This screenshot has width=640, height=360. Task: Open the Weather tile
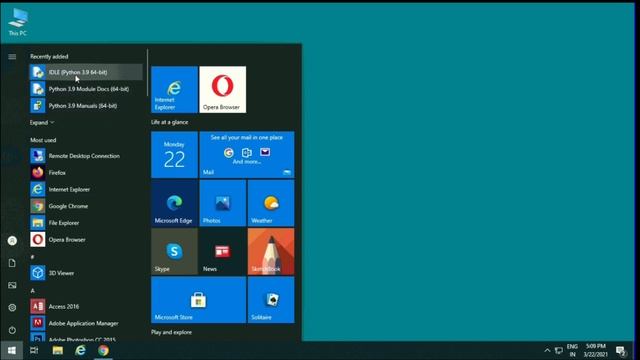271,203
